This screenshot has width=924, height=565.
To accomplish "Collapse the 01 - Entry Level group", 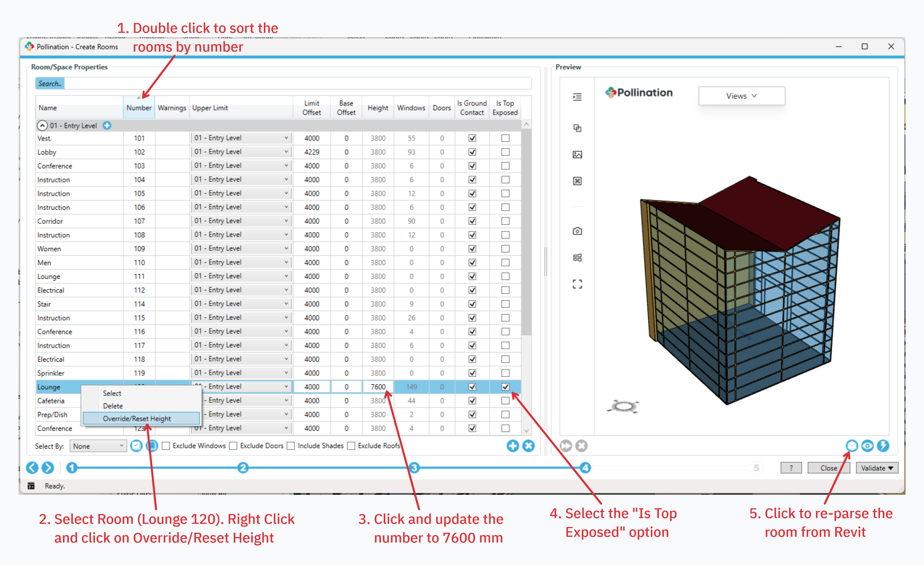I will [42, 126].
